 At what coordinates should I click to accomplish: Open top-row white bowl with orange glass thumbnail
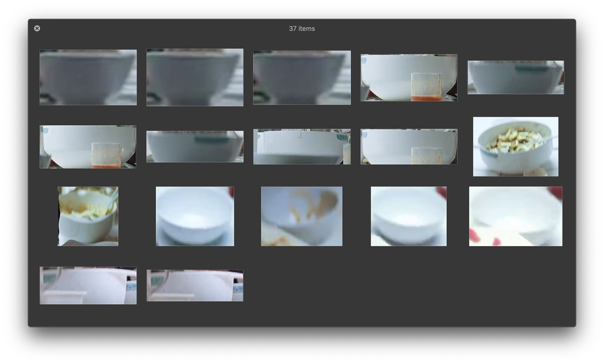(x=409, y=78)
